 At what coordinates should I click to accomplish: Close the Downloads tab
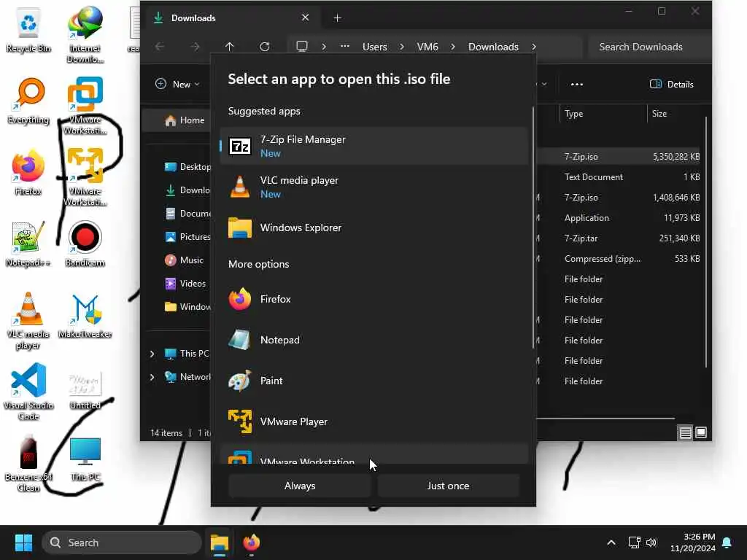tap(306, 17)
